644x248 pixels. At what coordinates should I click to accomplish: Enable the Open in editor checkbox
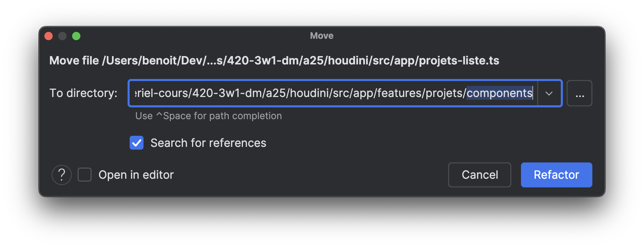click(85, 175)
